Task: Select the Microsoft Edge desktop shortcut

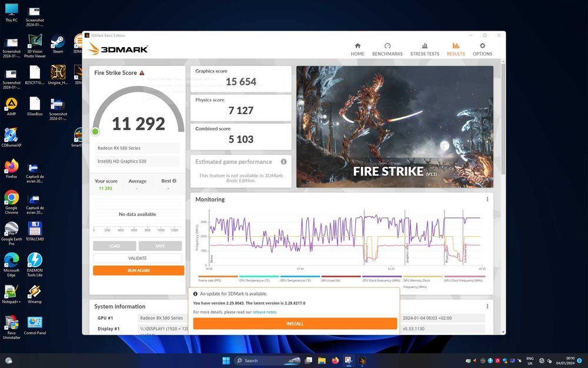Action: pos(11,265)
